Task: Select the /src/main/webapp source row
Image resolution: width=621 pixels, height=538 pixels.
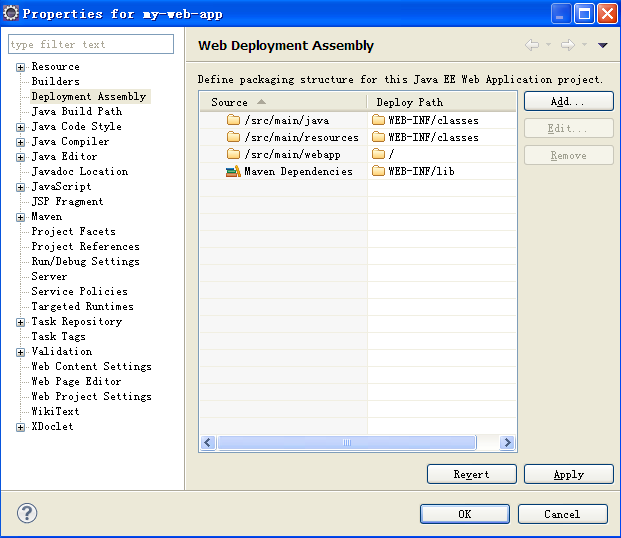Action: (284, 154)
